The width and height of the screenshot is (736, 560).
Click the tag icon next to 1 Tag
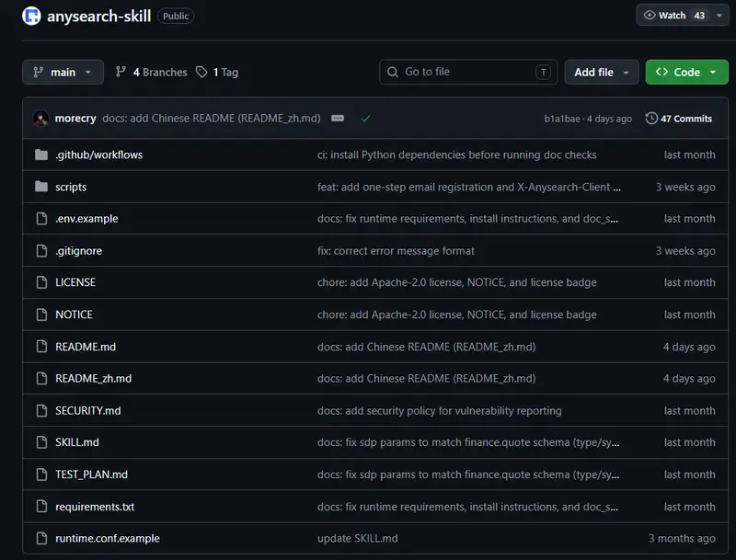point(201,72)
